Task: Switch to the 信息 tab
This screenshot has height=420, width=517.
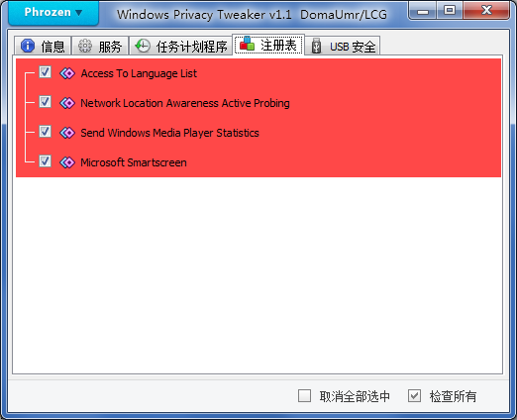Action: tap(43, 46)
